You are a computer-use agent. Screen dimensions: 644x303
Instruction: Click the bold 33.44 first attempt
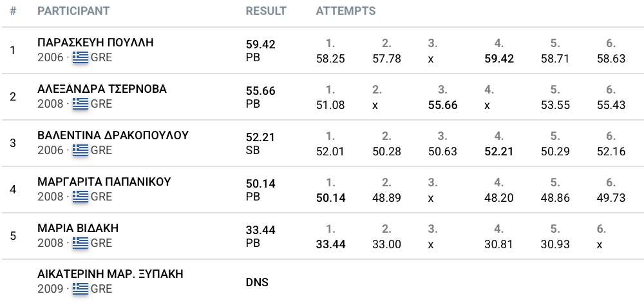(x=330, y=244)
